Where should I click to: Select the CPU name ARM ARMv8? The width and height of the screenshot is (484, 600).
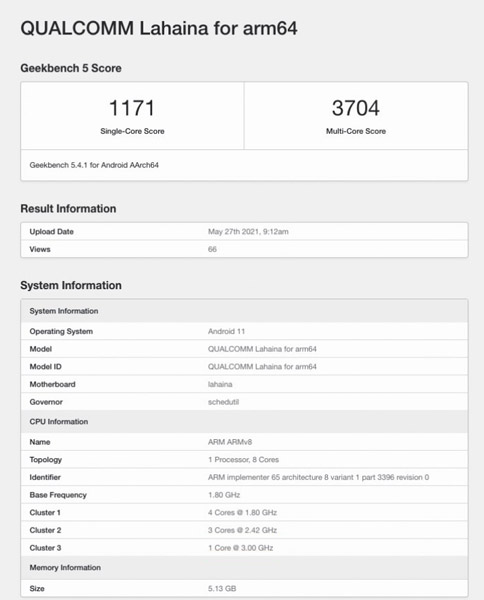pos(230,442)
